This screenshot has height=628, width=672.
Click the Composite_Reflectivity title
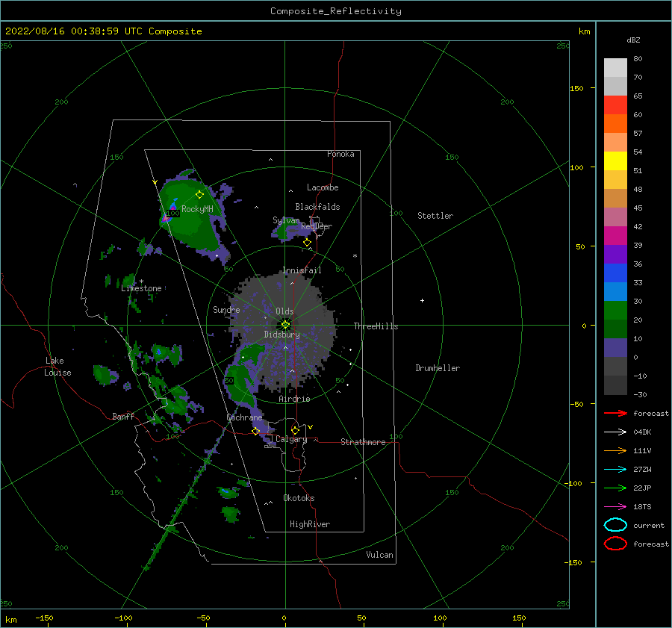[336, 11]
